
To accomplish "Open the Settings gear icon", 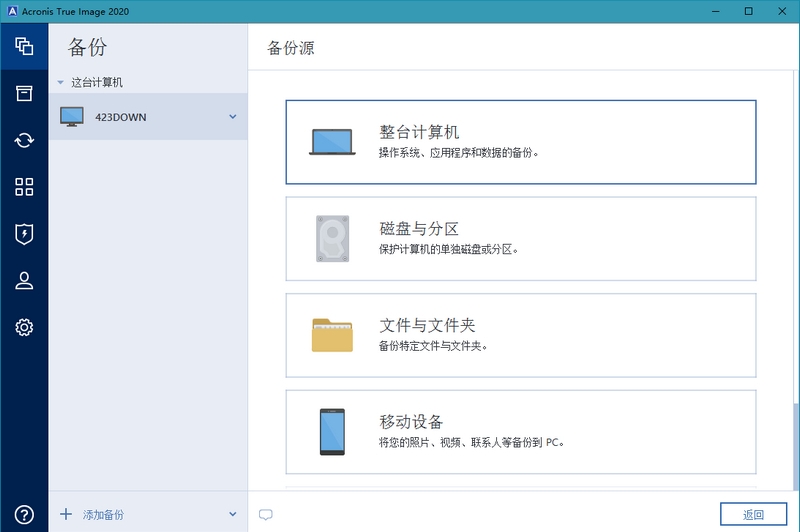I will click(x=24, y=327).
